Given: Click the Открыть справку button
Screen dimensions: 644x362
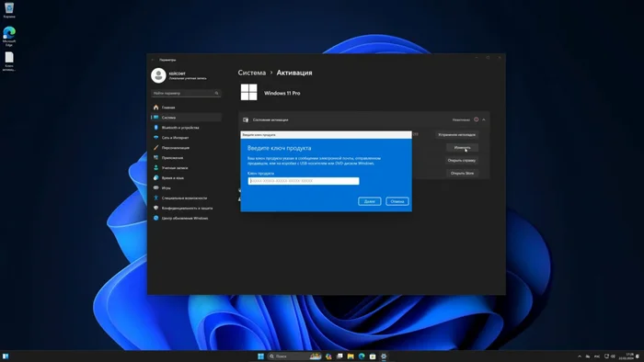Looking at the screenshot, I should (x=462, y=160).
